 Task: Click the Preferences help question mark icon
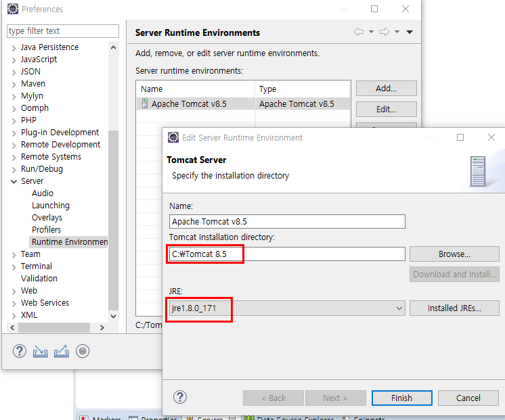(20, 351)
